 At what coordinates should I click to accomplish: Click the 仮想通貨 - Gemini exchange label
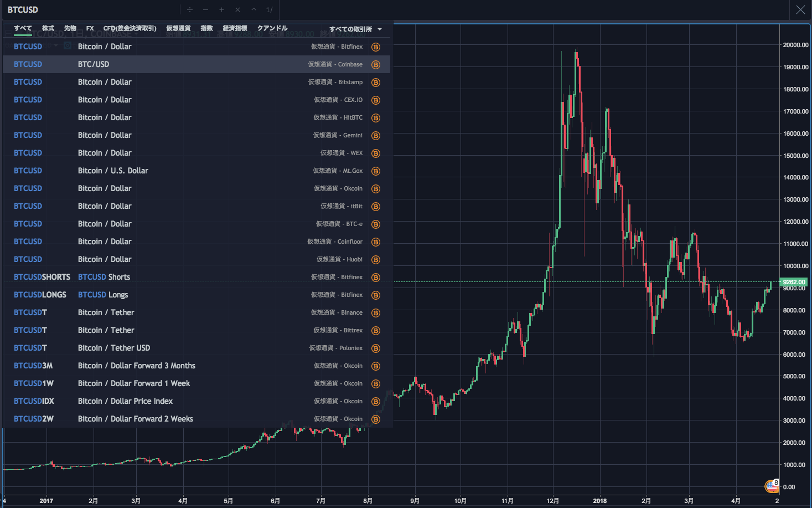tap(338, 135)
